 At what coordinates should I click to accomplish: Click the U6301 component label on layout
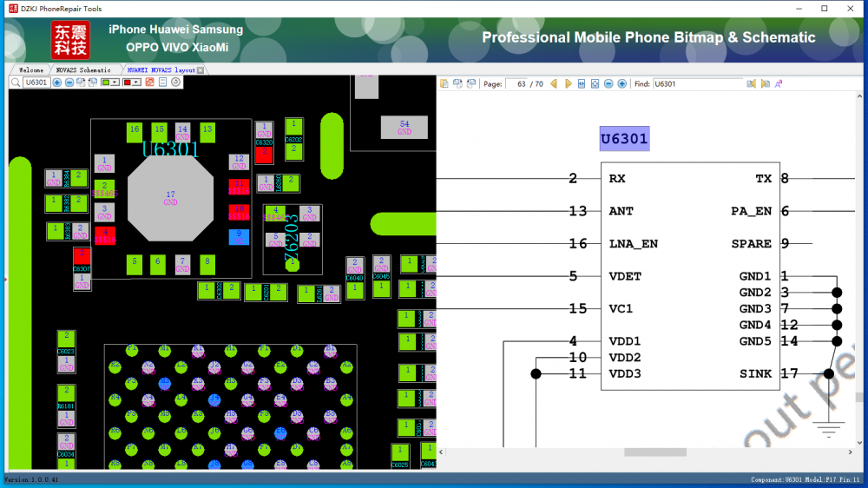click(x=170, y=149)
